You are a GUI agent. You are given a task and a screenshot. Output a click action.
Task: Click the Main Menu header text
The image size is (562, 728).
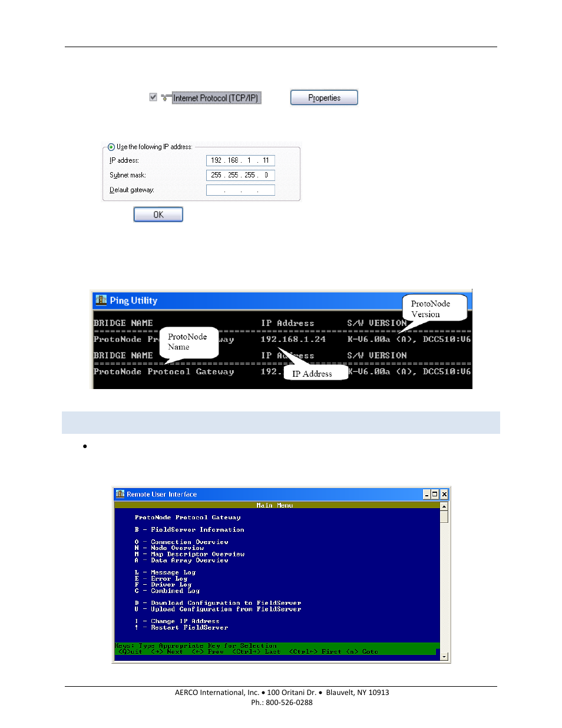tap(275, 505)
